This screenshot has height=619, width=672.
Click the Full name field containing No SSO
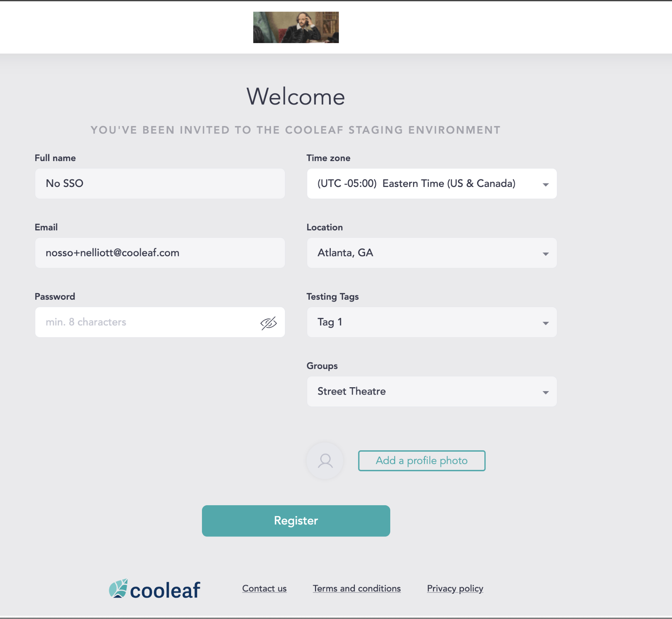(160, 183)
